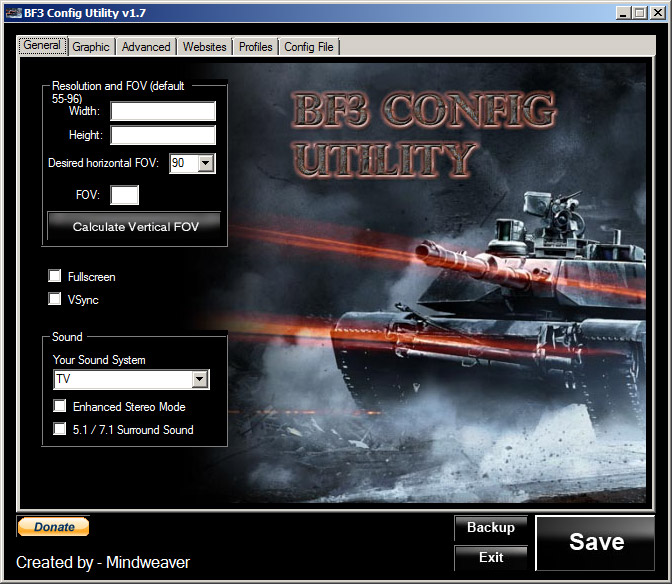Click the Width input field

pyautogui.click(x=163, y=111)
